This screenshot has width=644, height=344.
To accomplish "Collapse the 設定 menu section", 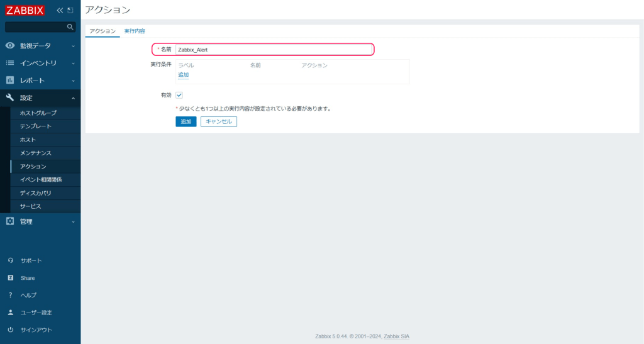I will pyautogui.click(x=40, y=97).
